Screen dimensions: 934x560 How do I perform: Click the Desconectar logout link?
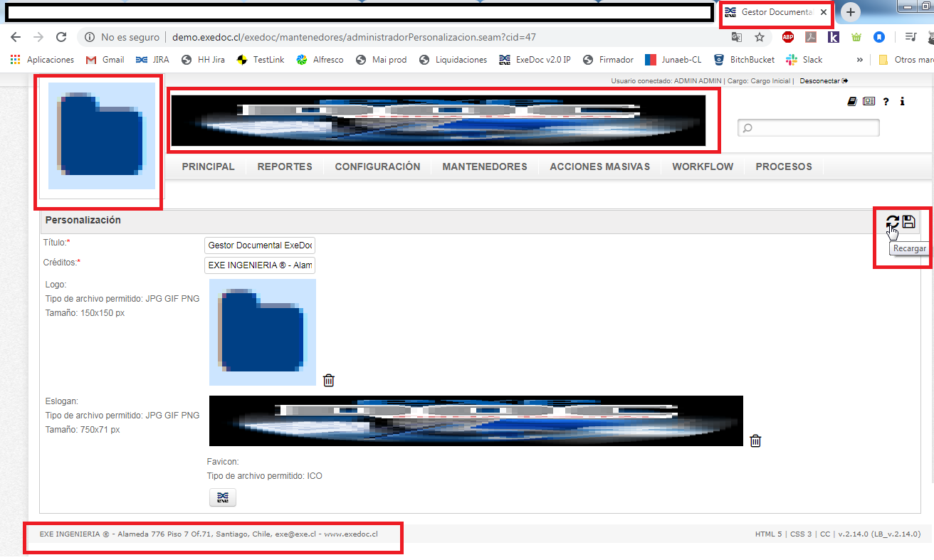824,81
